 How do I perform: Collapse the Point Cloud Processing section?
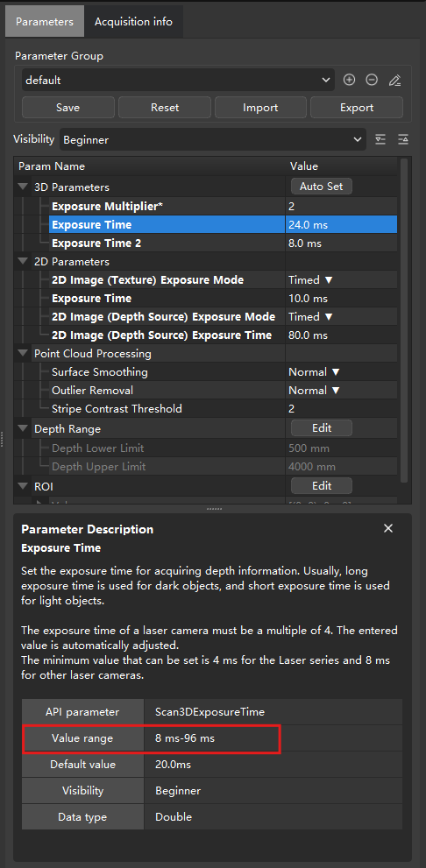[23, 353]
